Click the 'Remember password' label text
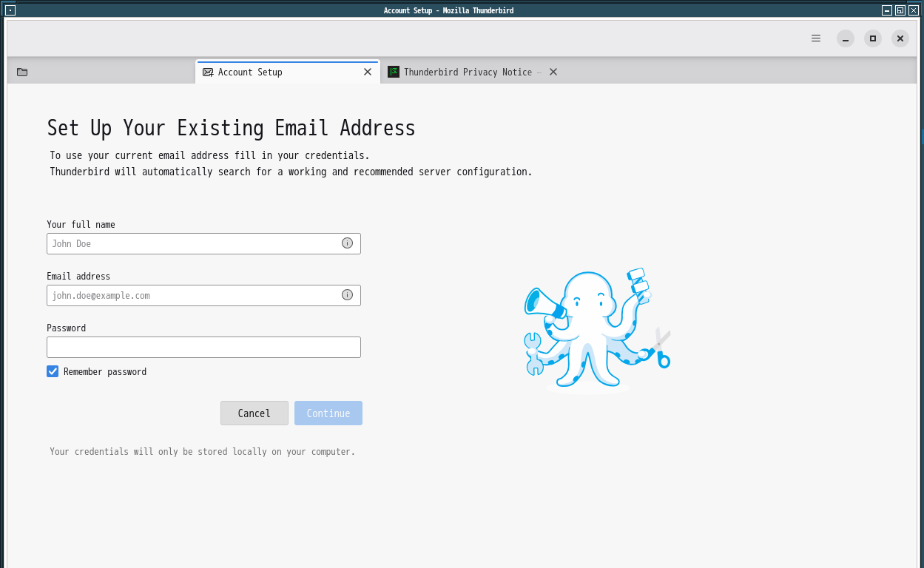Screen dimensions: 924x568 105,371
